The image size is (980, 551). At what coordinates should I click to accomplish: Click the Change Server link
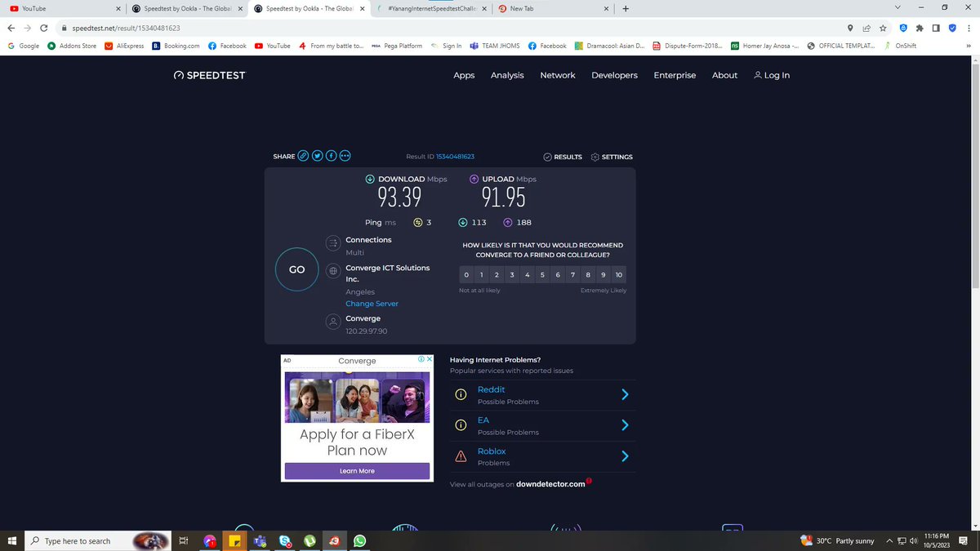372,304
